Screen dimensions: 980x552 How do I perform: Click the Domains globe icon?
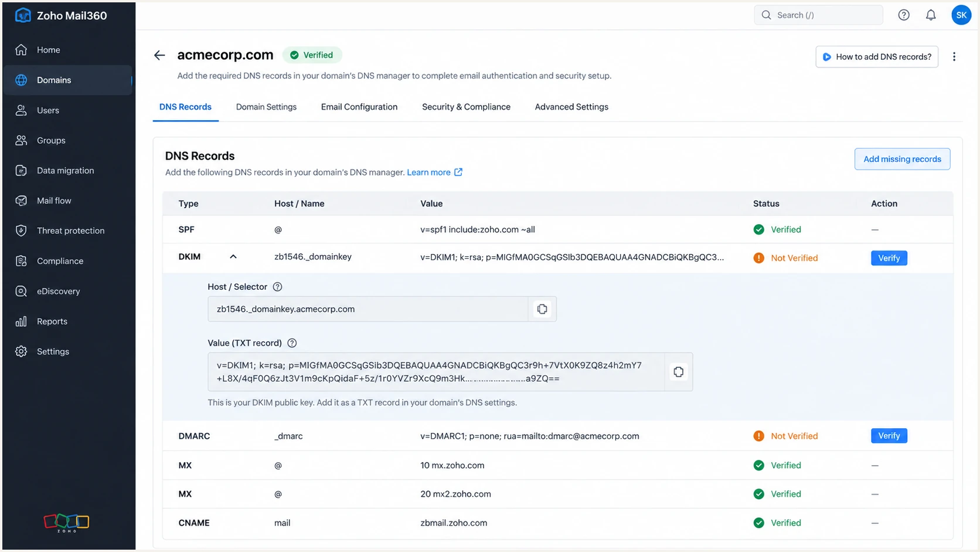pos(21,80)
